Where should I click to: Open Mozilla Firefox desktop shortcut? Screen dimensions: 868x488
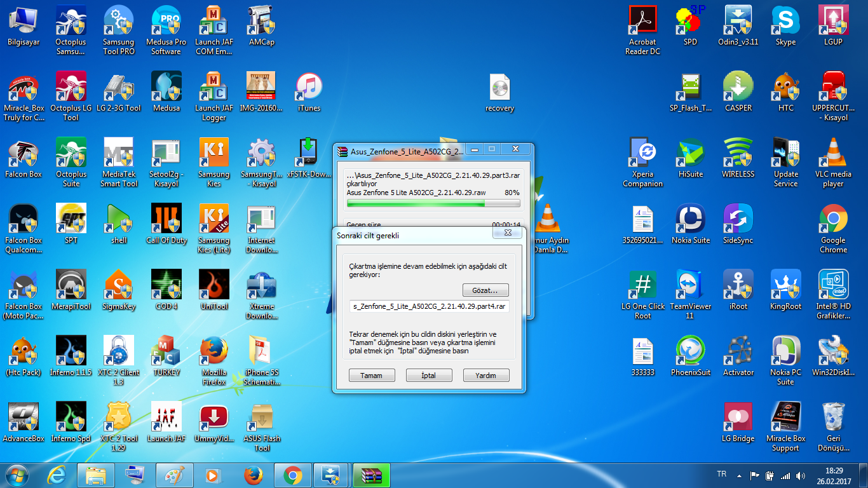pos(214,362)
